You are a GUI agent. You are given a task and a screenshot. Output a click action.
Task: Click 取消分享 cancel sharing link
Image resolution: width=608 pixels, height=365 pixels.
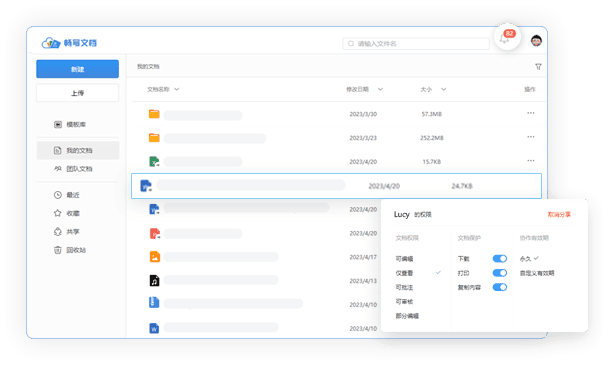click(x=559, y=215)
